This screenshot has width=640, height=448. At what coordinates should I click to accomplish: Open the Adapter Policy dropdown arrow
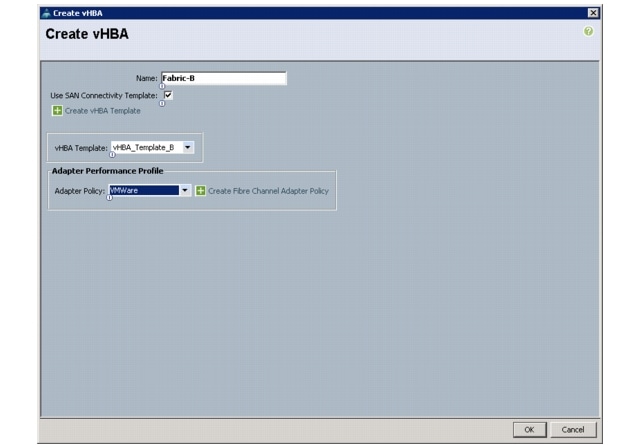pyautogui.click(x=184, y=190)
